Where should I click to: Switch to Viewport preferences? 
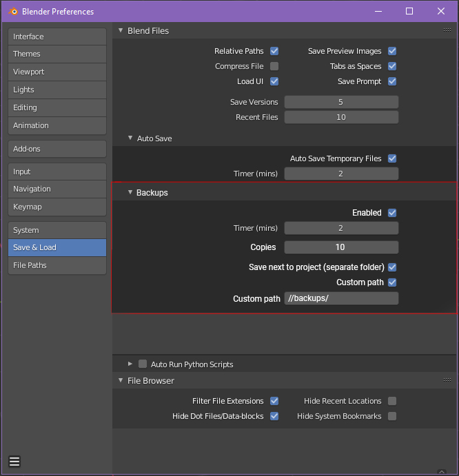click(57, 72)
